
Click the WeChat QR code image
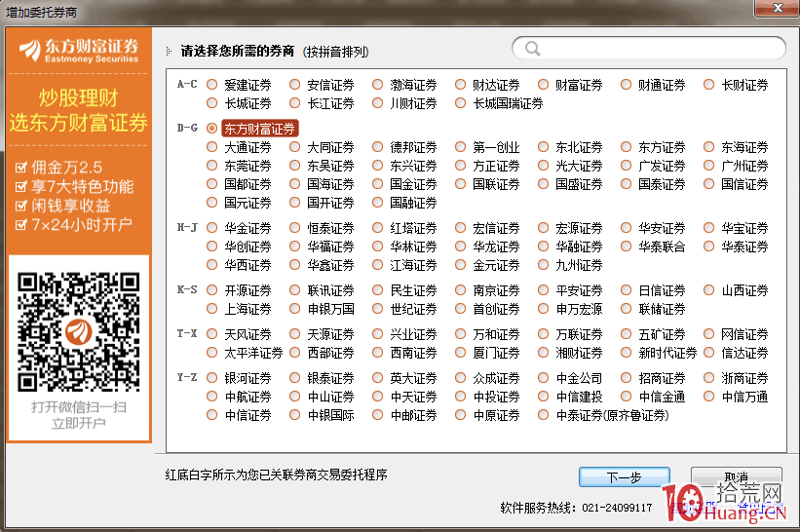point(79,332)
